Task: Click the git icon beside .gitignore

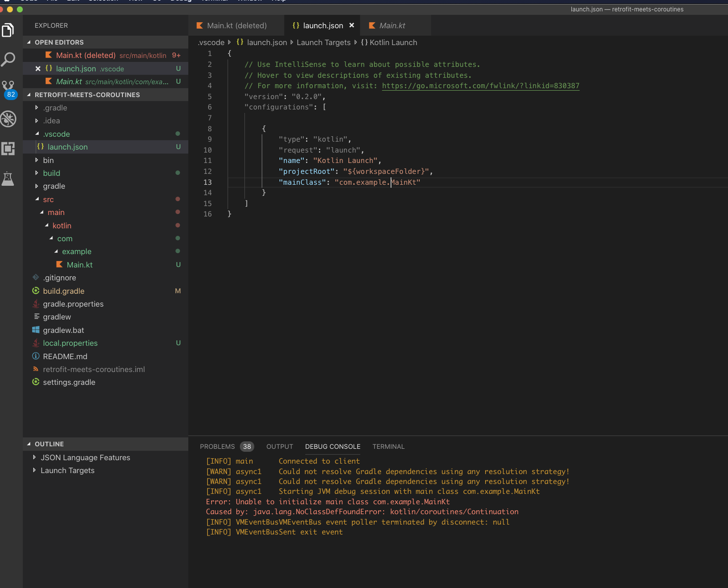Action: tap(36, 277)
